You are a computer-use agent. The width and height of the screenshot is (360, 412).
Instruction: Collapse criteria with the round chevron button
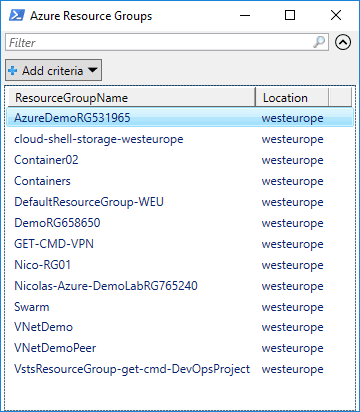click(x=343, y=42)
